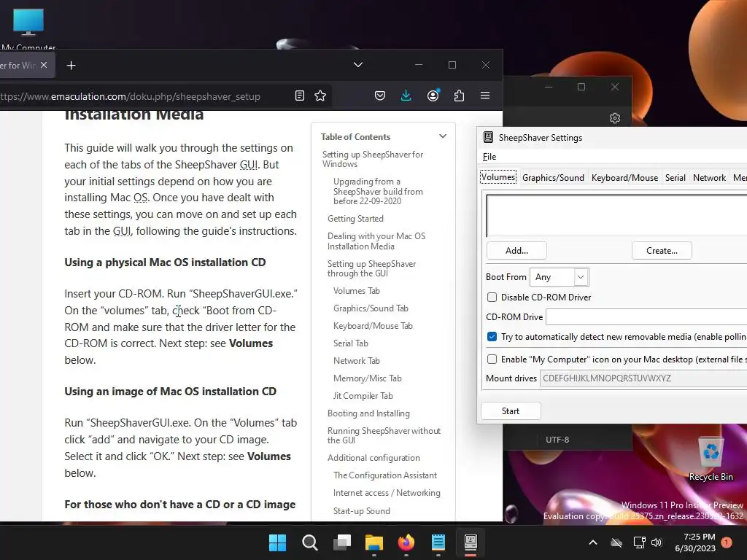747x560 pixels.
Task: Open Keyboard/Mouse Tab contents link
Action: [x=373, y=326]
